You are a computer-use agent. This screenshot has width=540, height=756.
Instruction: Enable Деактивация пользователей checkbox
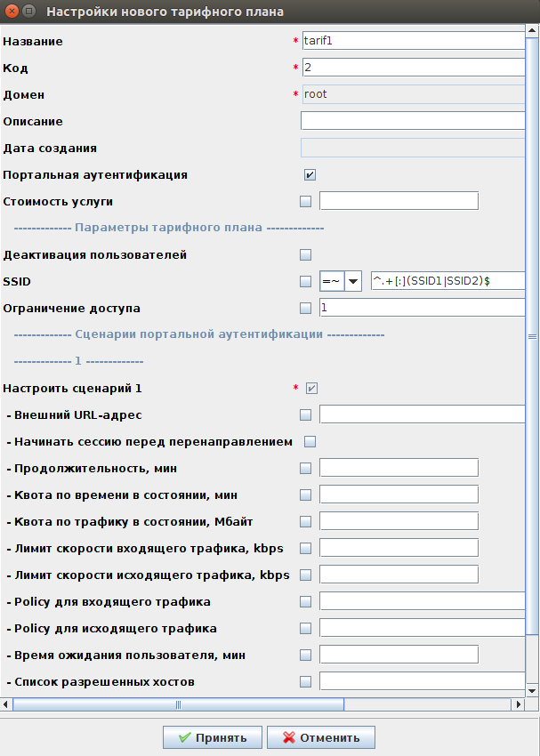306,255
